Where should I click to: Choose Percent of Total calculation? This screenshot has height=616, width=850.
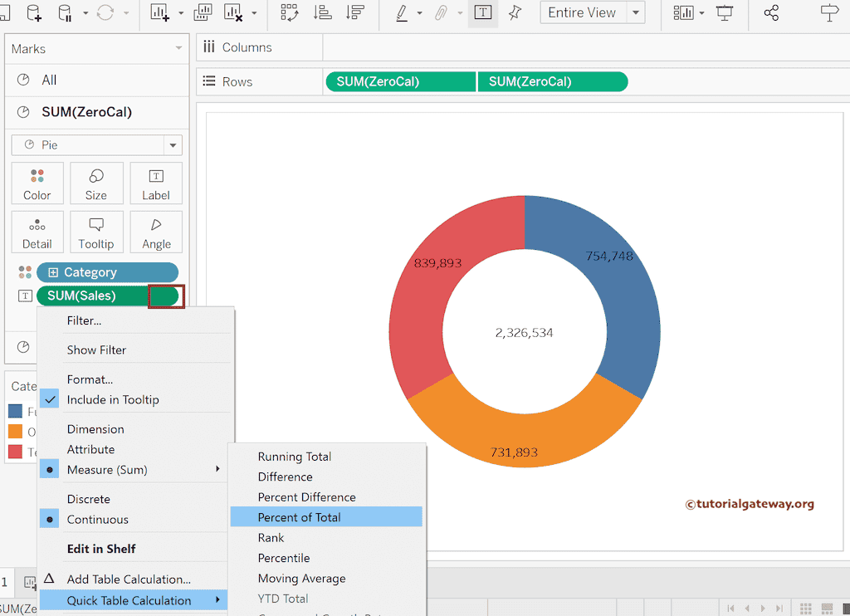click(299, 517)
